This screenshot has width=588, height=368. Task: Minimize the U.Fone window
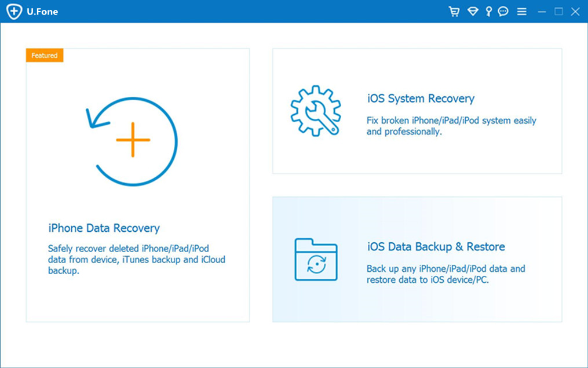click(542, 12)
